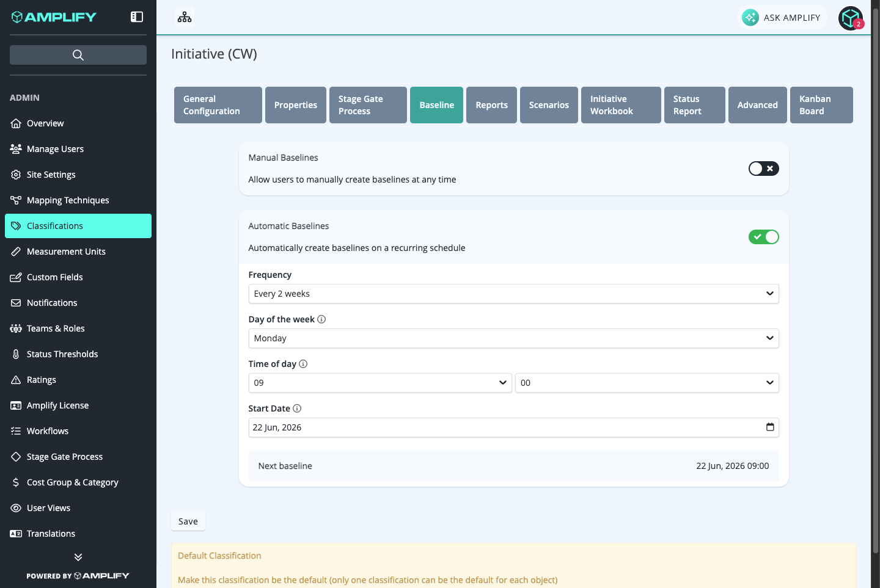The image size is (880, 588).
Task: Click the Classifications tag icon
Action: 16,226
